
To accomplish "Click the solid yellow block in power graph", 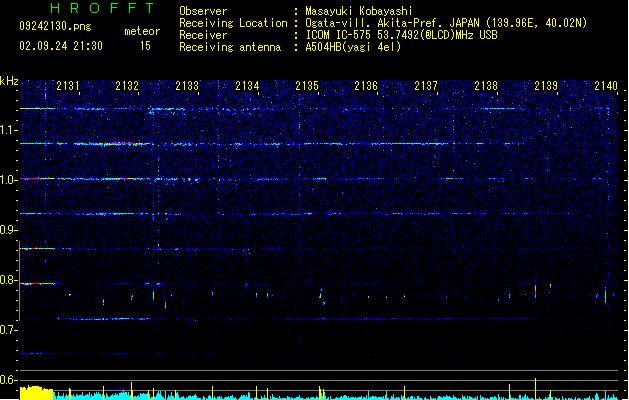I will tap(37, 393).
